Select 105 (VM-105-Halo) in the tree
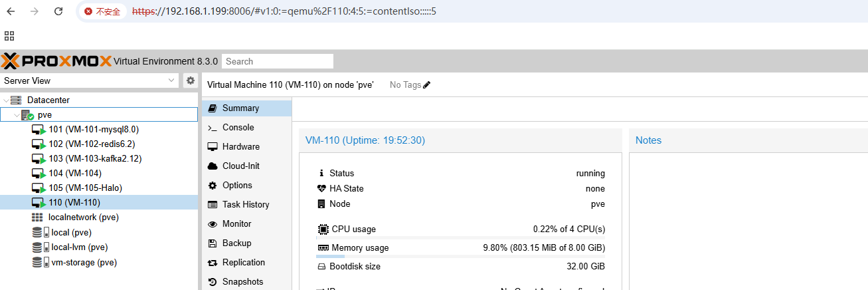This screenshot has width=868, height=290. (85, 188)
